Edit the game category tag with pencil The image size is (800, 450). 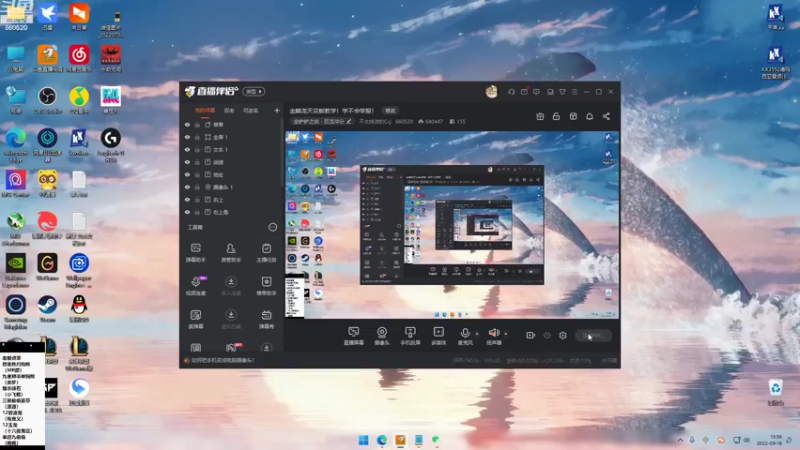(322, 121)
